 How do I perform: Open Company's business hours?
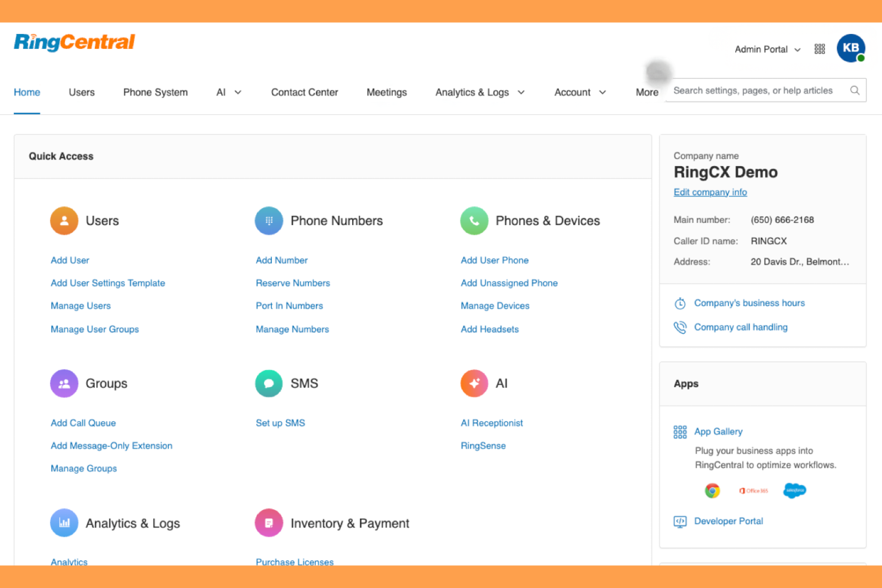pyautogui.click(x=749, y=303)
